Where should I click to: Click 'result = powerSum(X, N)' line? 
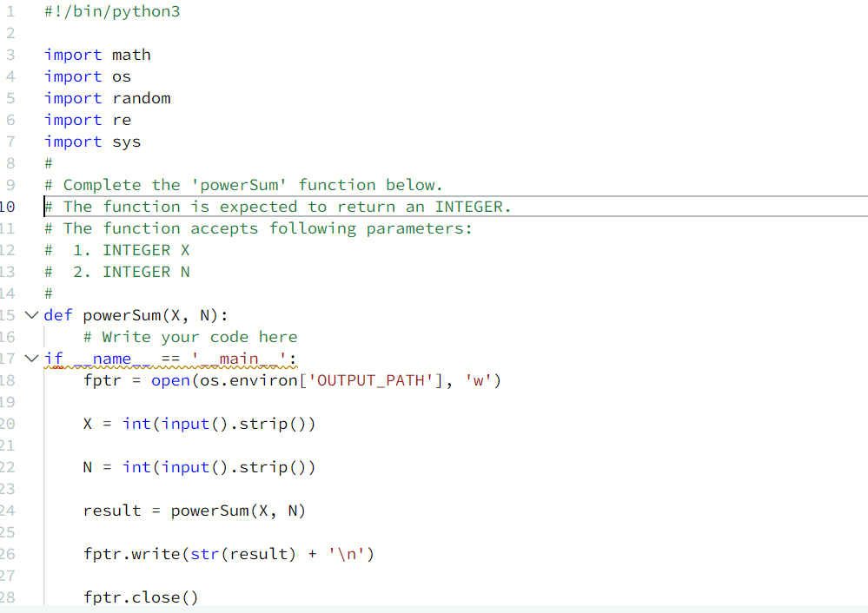[195, 511]
